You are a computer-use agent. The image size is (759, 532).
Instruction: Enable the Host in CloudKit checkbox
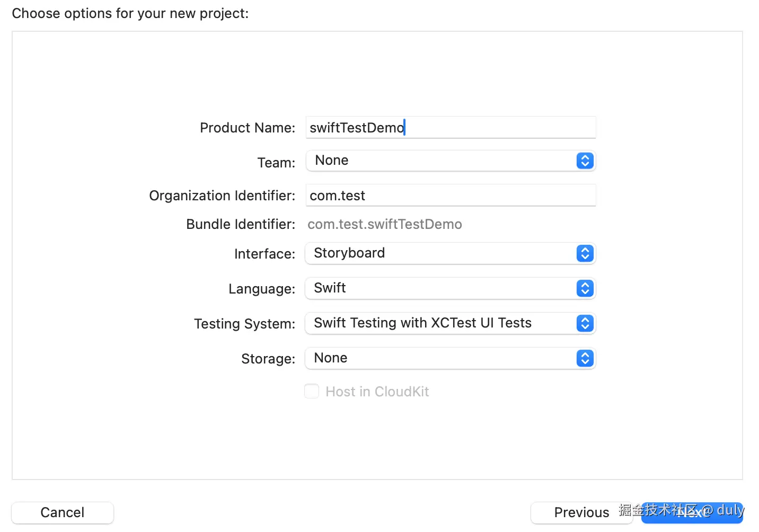click(x=312, y=392)
